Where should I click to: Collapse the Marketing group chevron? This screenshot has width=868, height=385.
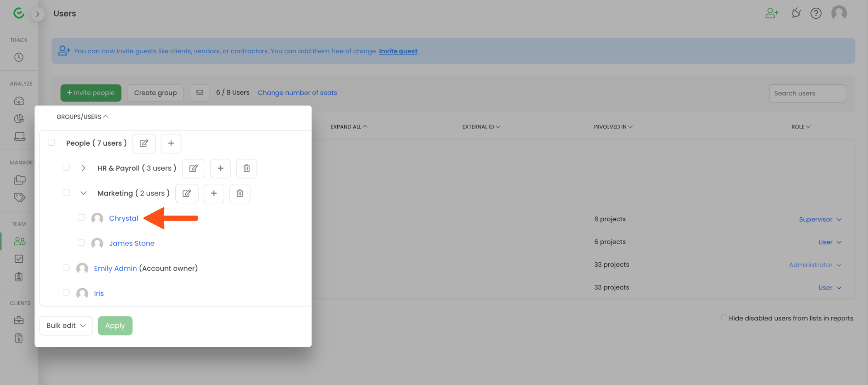pos(83,193)
